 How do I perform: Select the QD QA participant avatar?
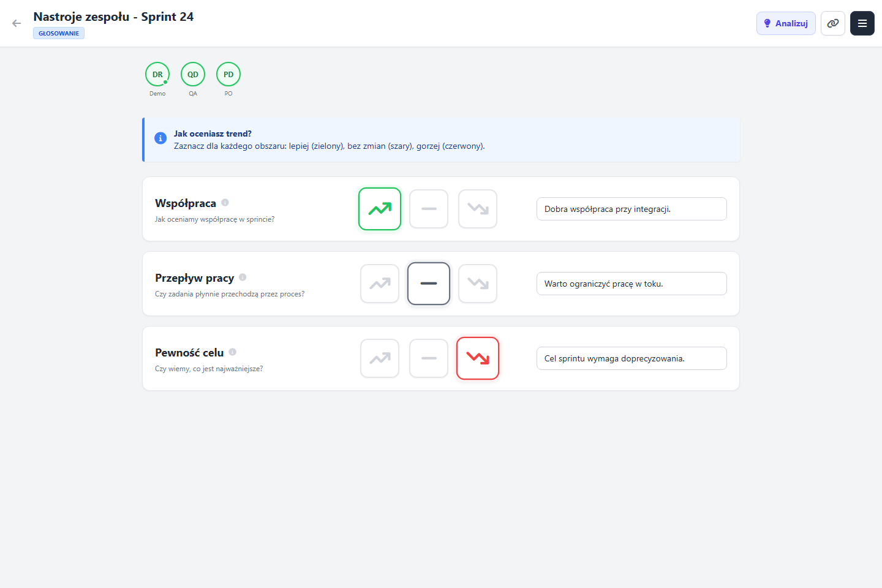(193, 74)
